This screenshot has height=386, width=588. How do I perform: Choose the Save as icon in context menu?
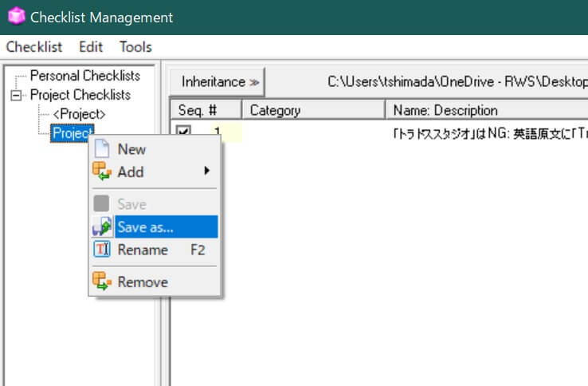tap(101, 227)
